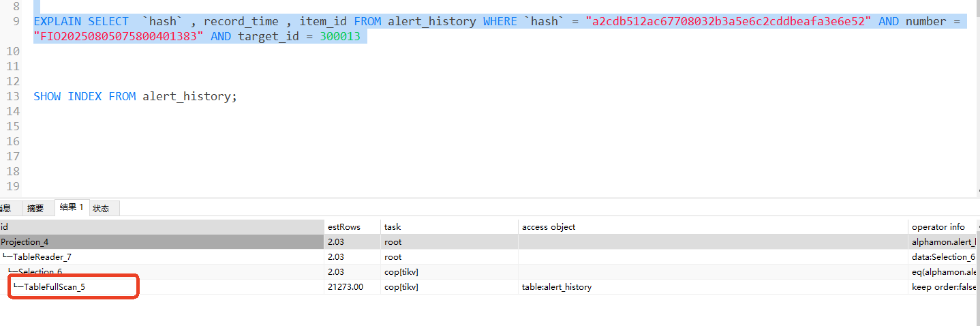
Task: Open the partially visible 信息 tab
Action: (5, 209)
